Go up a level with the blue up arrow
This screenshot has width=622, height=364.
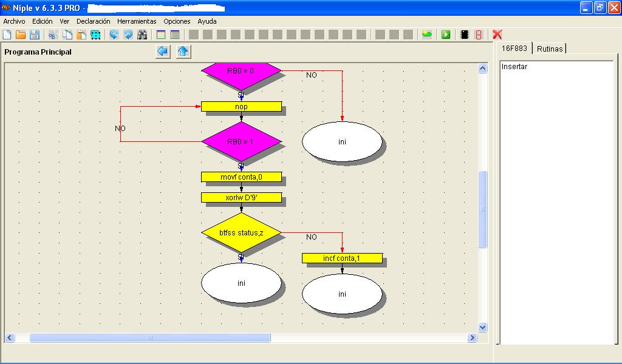click(183, 52)
